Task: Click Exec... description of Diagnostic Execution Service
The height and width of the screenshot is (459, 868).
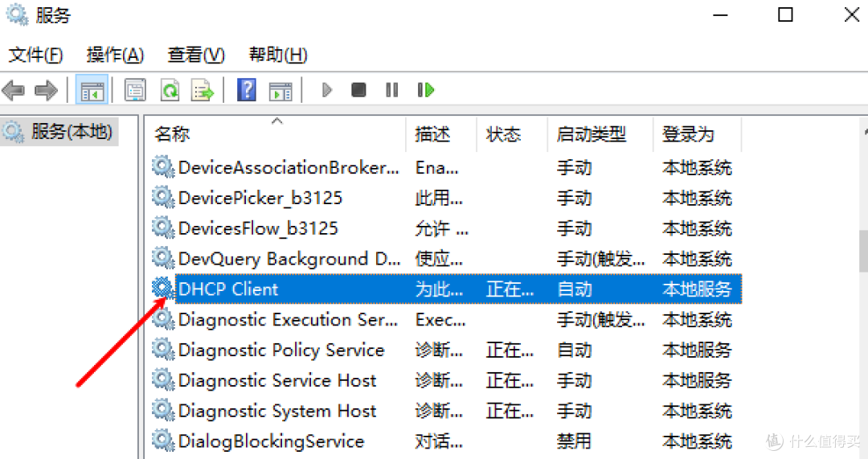Action: click(x=440, y=319)
